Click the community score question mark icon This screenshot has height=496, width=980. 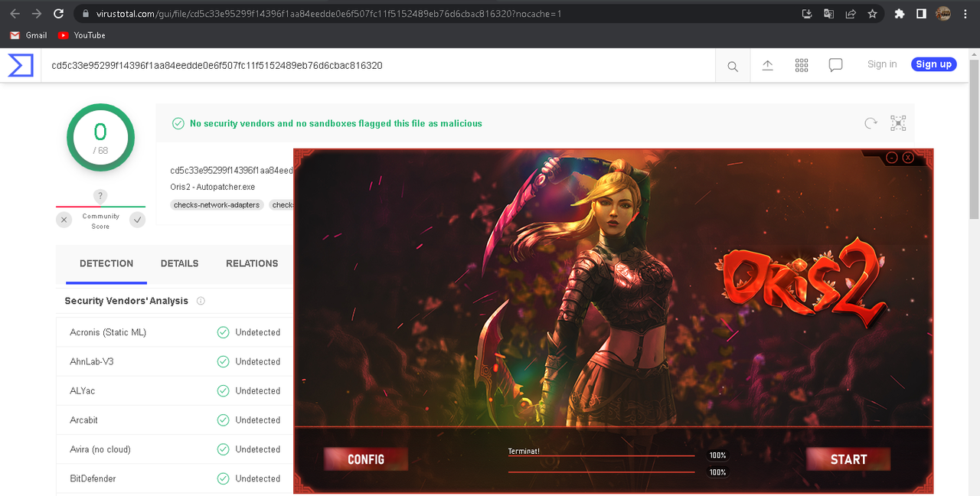[100, 196]
